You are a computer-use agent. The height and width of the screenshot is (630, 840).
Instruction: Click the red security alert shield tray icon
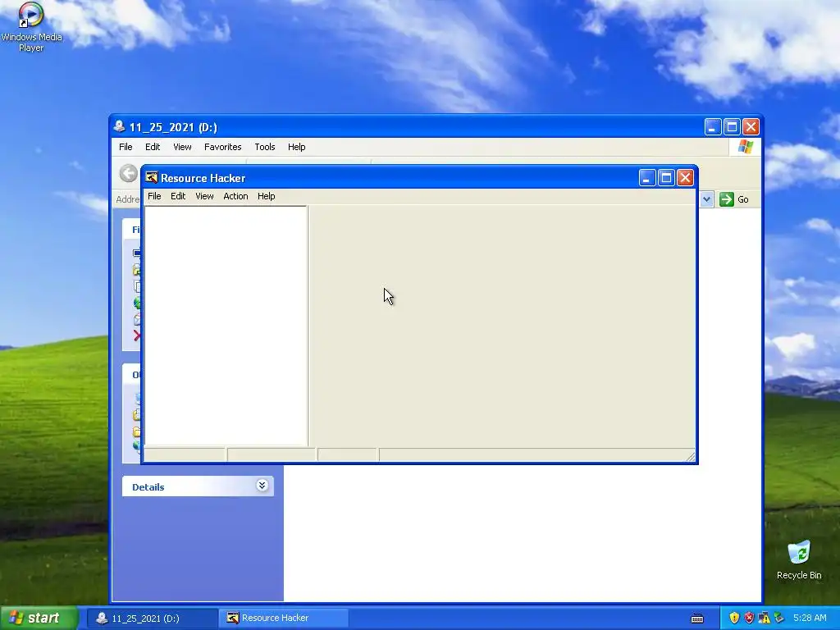(749, 618)
